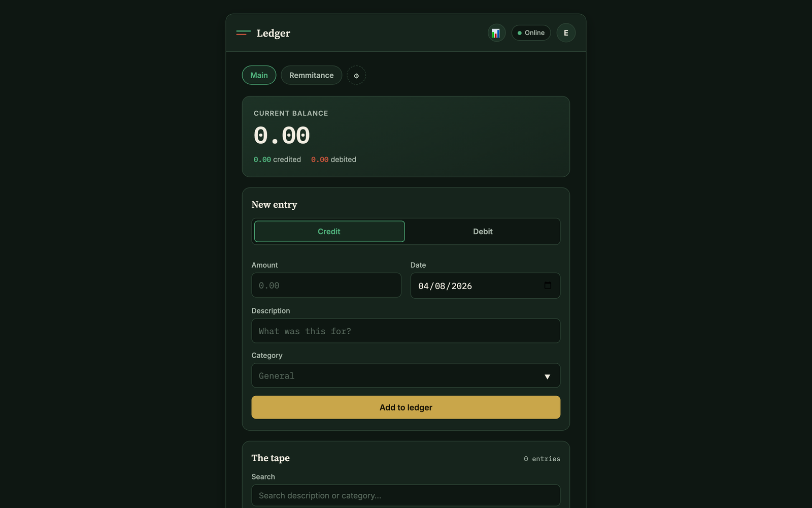Open the bar chart statistics icon

tap(496, 33)
